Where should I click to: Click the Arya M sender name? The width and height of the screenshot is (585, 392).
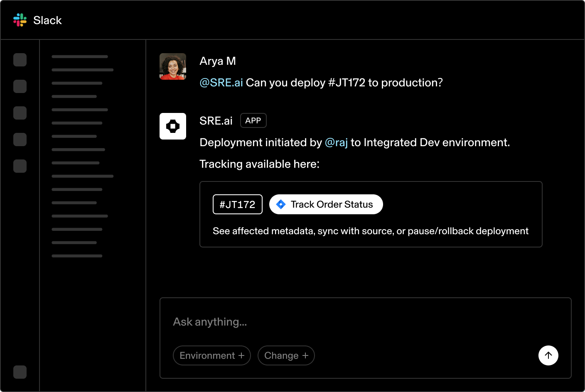click(x=218, y=61)
